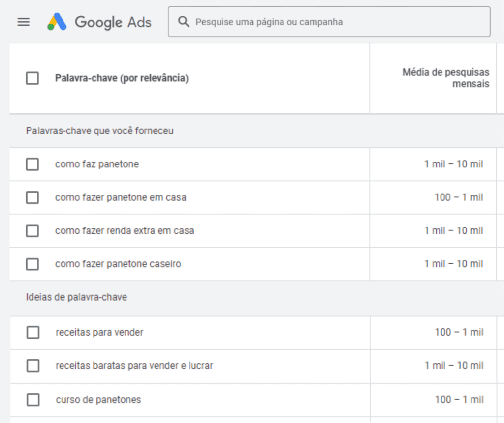Toggle the select-all keywords checkbox
The width and height of the screenshot is (504, 423).
(x=32, y=78)
